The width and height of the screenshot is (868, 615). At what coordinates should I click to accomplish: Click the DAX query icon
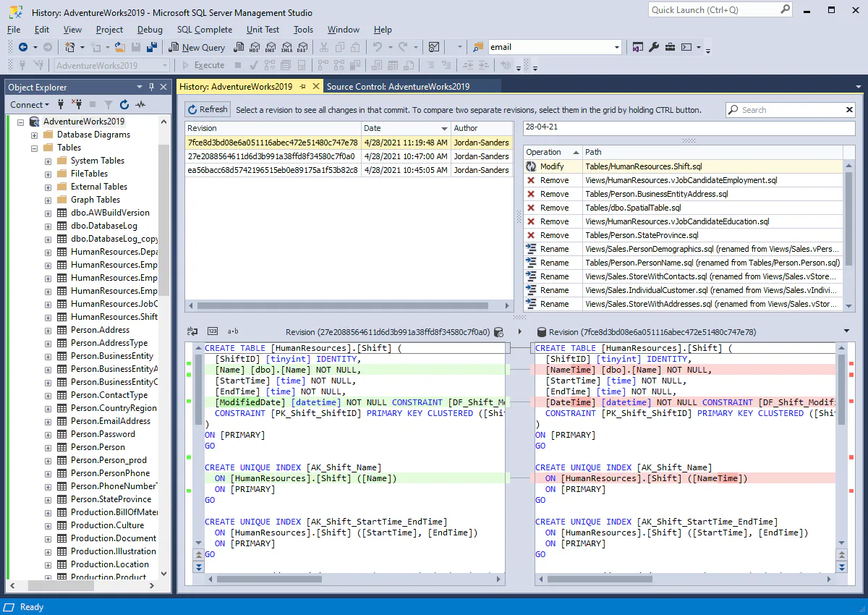coord(302,47)
